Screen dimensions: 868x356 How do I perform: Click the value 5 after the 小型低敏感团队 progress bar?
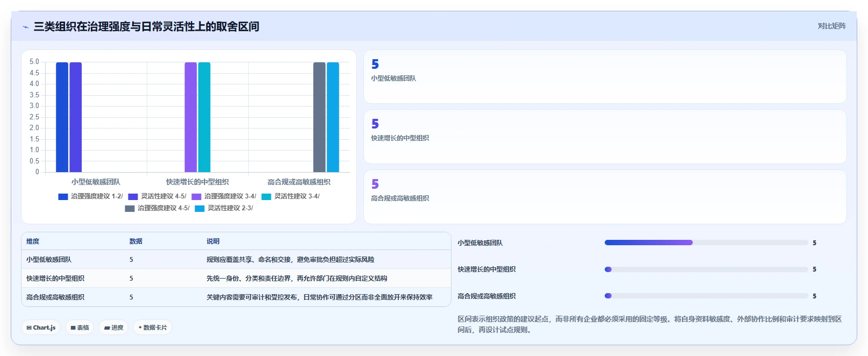(x=814, y=243)
